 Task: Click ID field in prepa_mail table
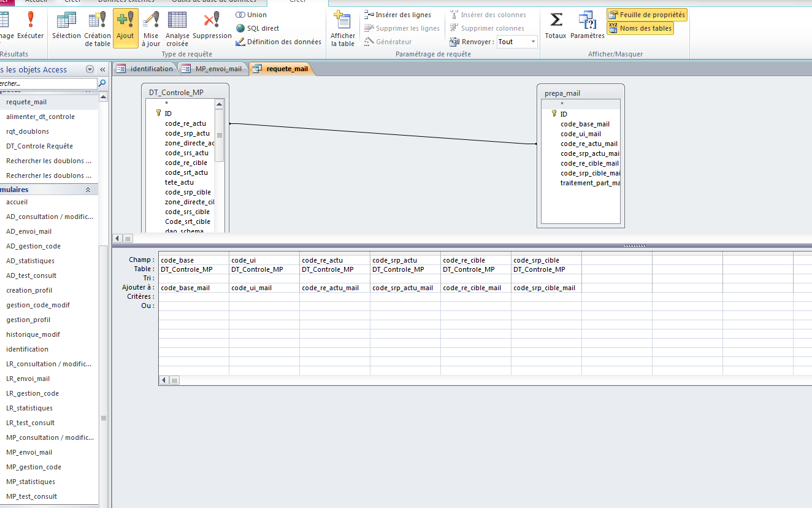(564, 114)
